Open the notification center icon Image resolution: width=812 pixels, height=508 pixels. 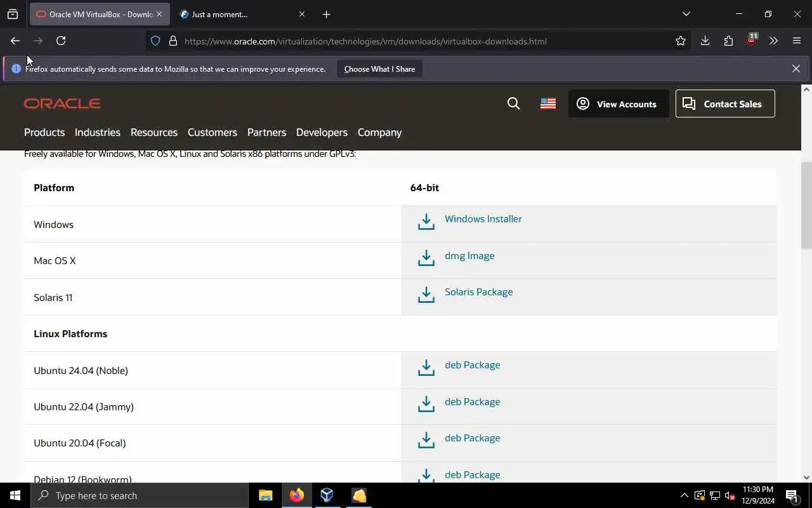pyautogui.click(x=792, y=495)
